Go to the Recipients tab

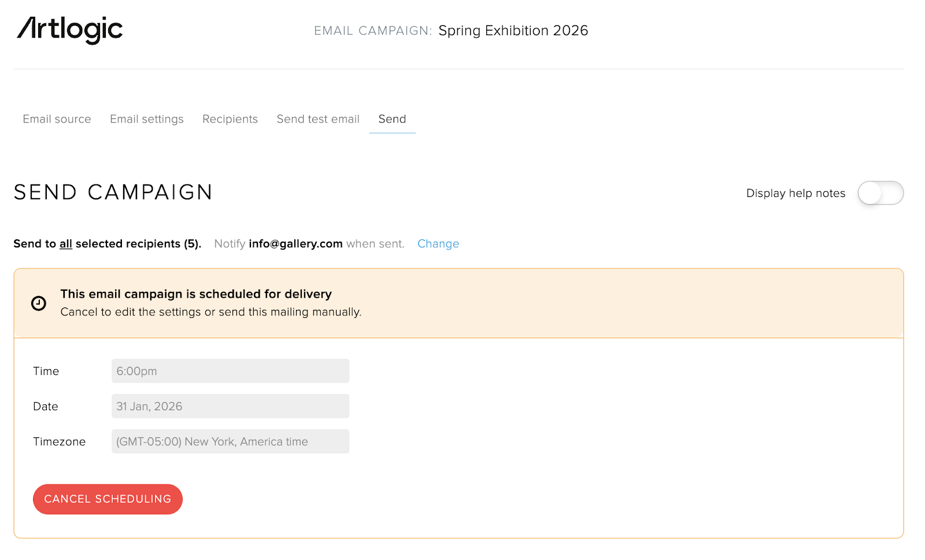pyautogui.click(x=230, y=119)
